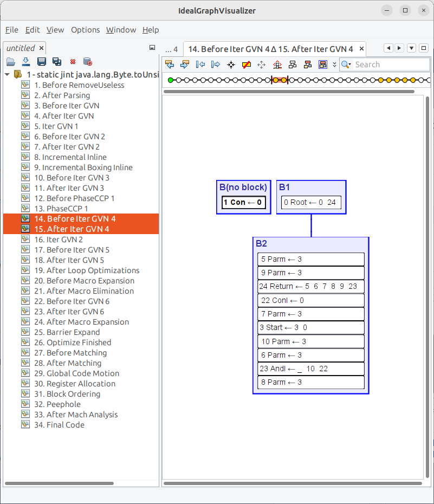Click the Hide selected nodes icon

point(246,64)
